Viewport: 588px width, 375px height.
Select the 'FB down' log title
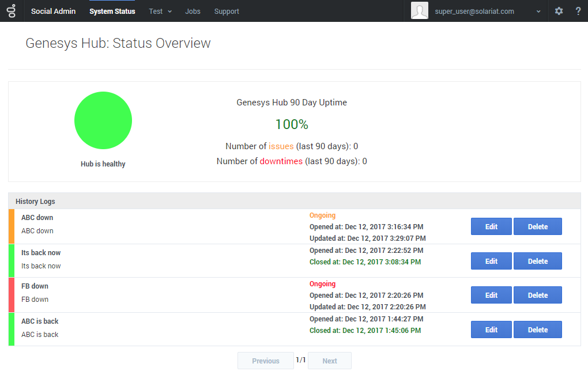click(x=35, y=286)
